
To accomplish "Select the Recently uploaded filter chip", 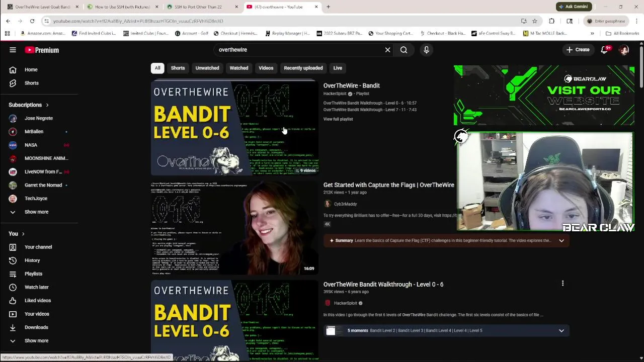I will [303, 68].
